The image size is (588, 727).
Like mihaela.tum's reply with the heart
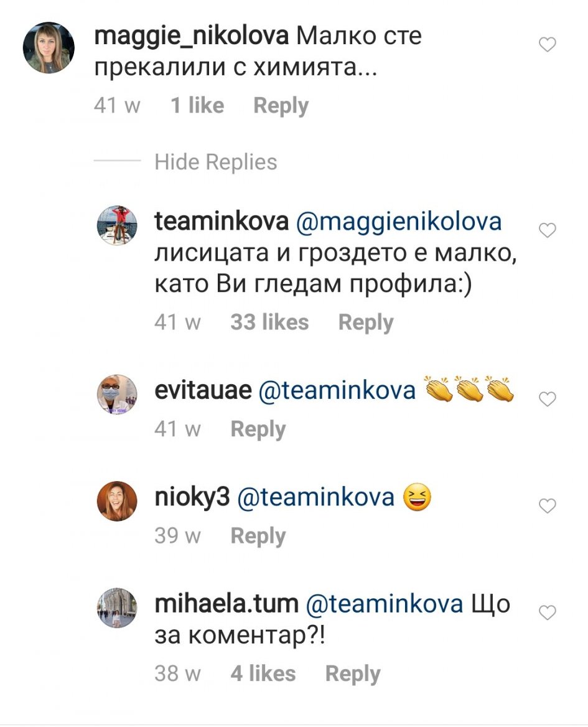[547, 613]
